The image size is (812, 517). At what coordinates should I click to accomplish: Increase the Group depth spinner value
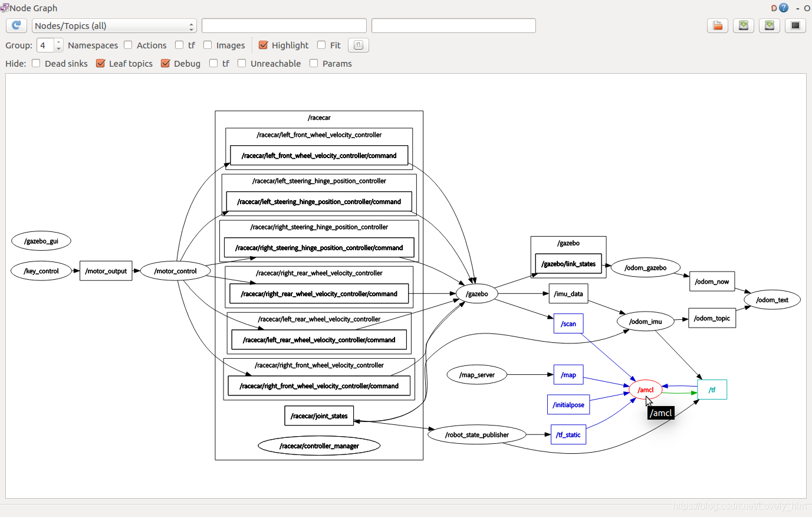click(x=58, y=41)
